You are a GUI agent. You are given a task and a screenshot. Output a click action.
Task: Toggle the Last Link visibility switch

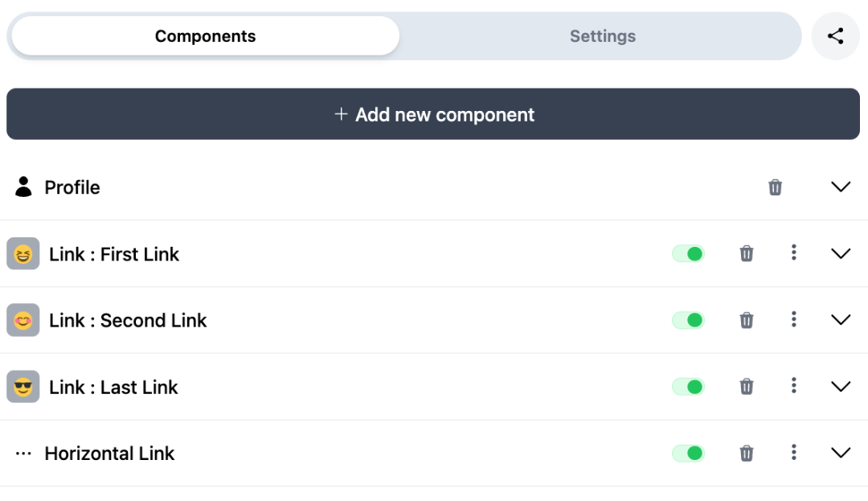coord(688,387)
